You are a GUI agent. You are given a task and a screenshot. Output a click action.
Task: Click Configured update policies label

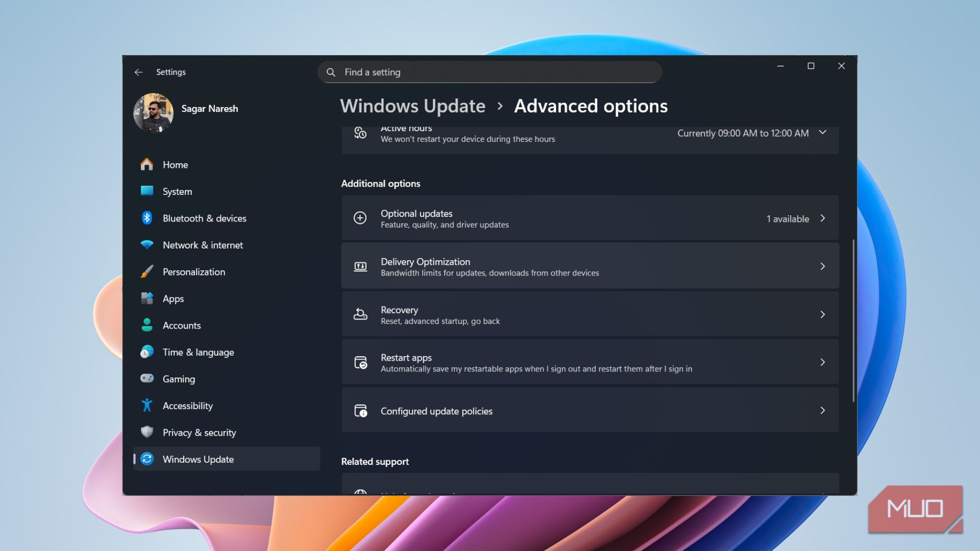(x=436, y=411)
